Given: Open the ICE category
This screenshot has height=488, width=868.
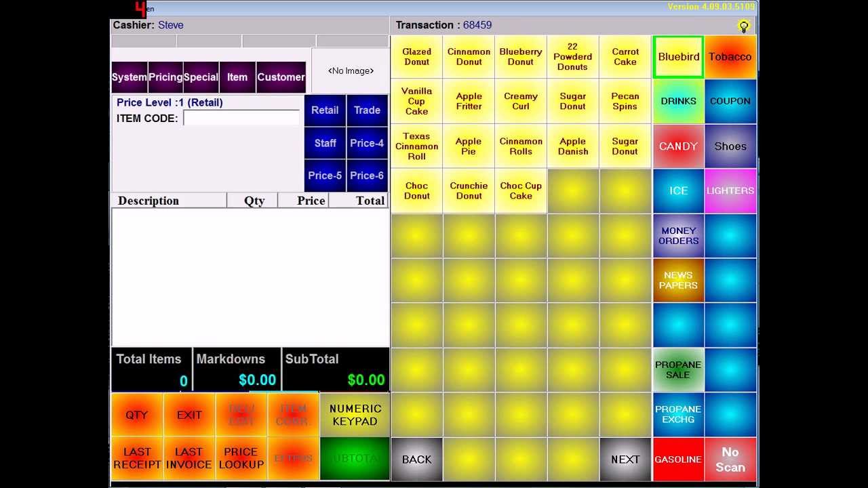Looking at the screenshot, I should pos(678,190).
